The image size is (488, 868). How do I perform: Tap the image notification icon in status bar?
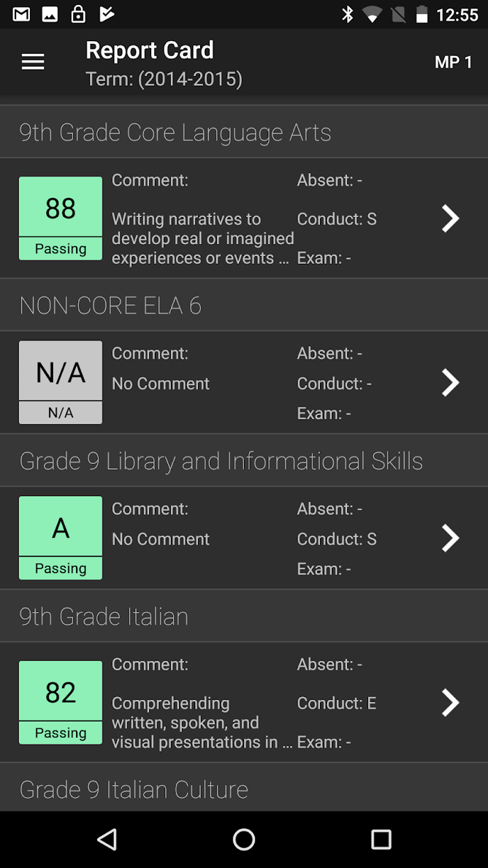[50, 14]
